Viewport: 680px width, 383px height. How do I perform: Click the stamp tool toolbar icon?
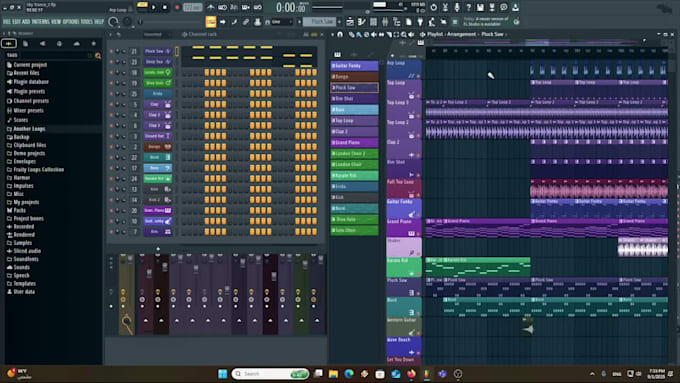258,21
